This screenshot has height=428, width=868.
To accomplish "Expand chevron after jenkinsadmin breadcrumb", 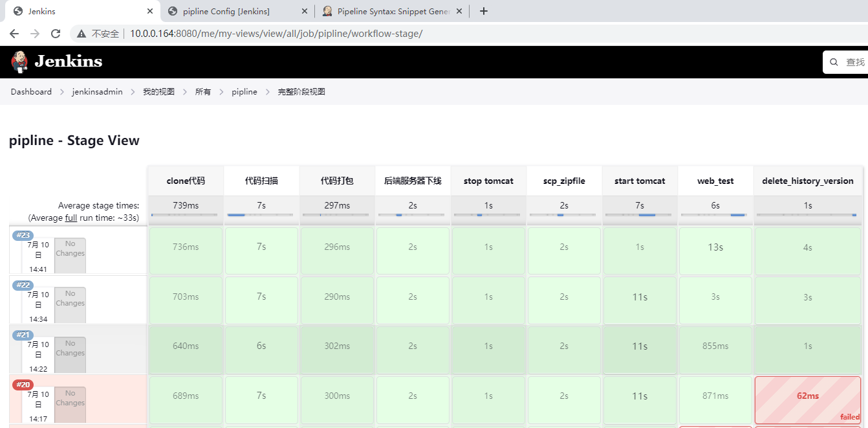I will (x=133, y=92).
